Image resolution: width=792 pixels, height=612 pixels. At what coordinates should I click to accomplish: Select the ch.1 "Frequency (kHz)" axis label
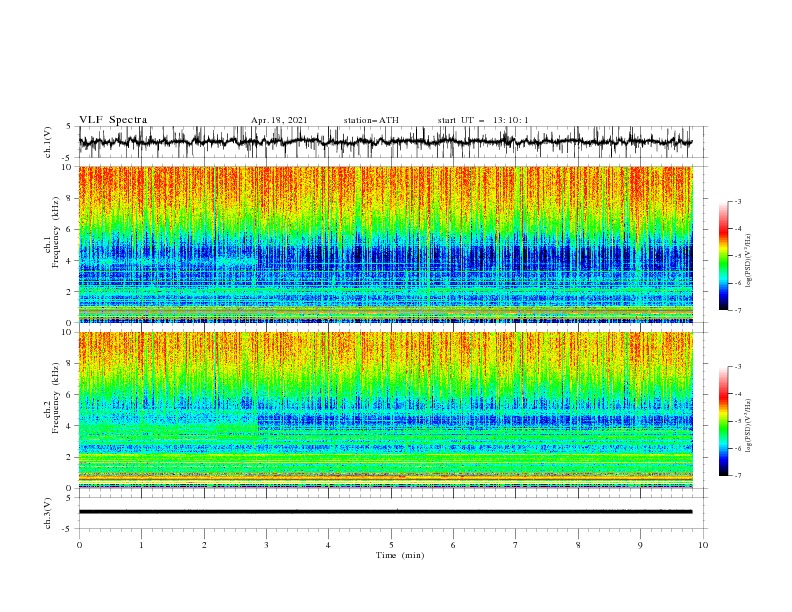click(56, 230)
